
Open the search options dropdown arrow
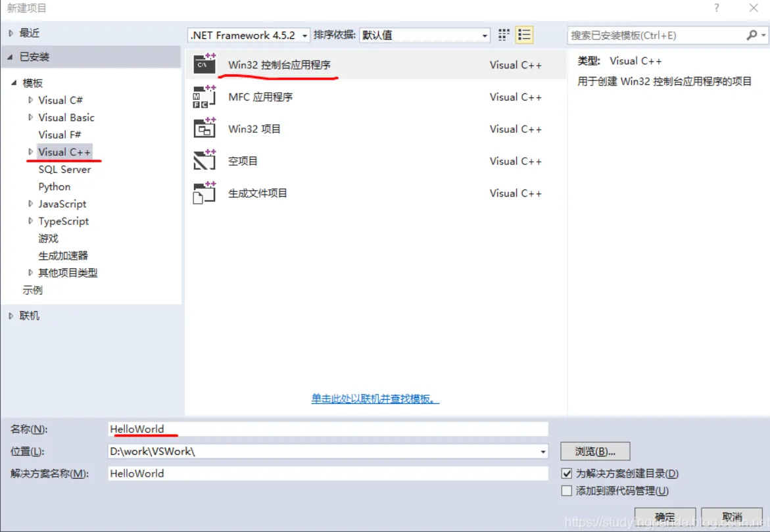763,36
